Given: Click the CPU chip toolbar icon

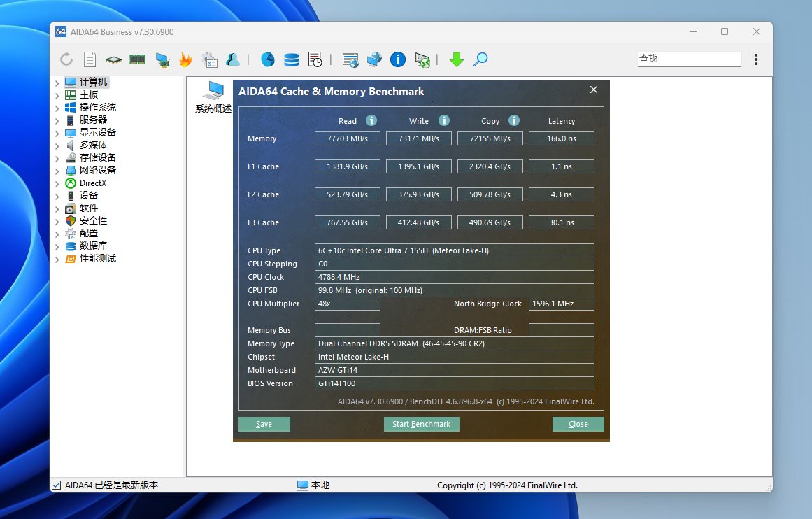Looking at the screenshot, I should click(x=113, y=59).
